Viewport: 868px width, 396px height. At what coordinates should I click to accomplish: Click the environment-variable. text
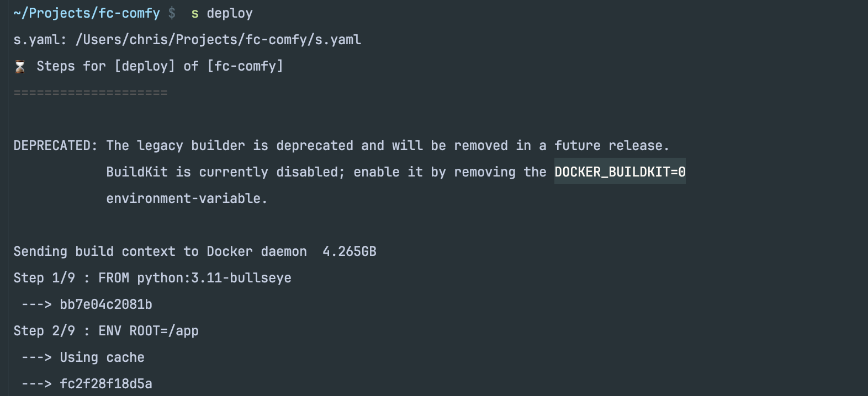(187, 199)
